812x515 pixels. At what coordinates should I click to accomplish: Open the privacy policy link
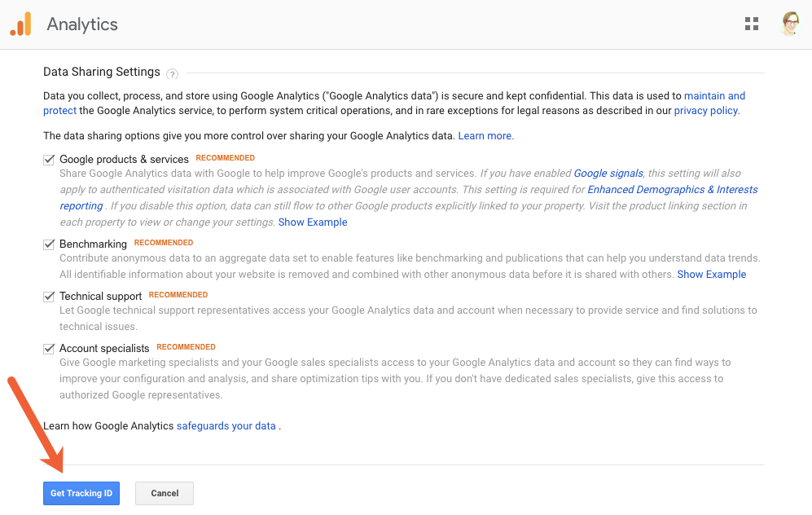click(706, 111)
